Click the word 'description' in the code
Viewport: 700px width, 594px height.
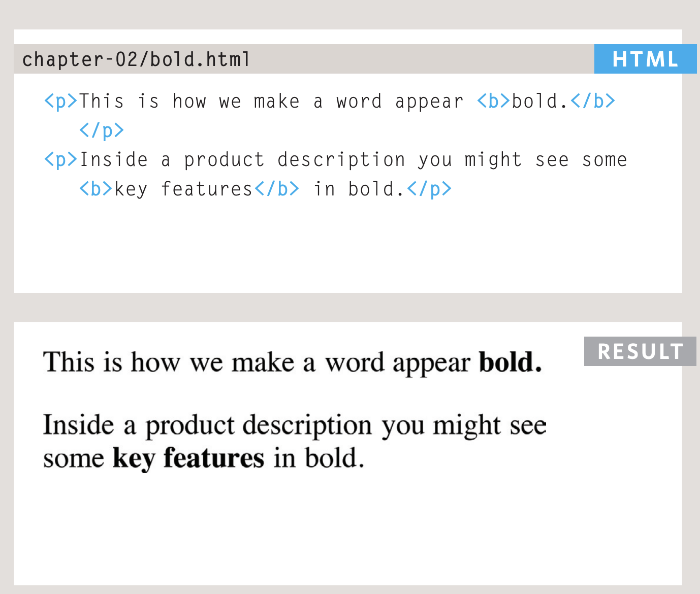[x=341, y=160]
